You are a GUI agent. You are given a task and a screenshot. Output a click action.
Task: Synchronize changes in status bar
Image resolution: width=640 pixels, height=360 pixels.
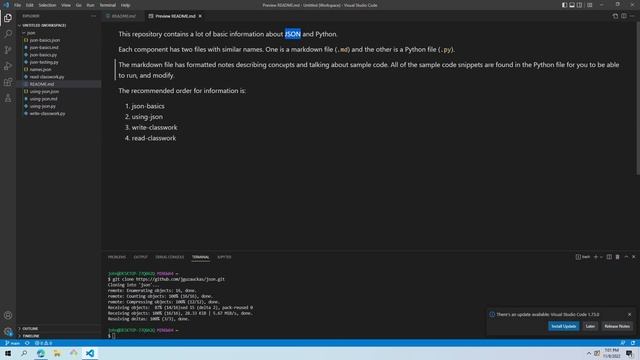[x=27, y=343]
